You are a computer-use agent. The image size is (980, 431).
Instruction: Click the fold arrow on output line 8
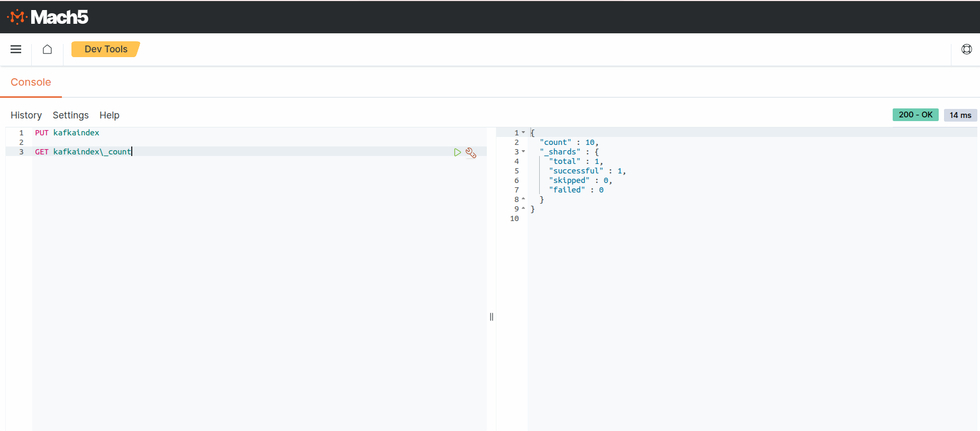point(523,199)
